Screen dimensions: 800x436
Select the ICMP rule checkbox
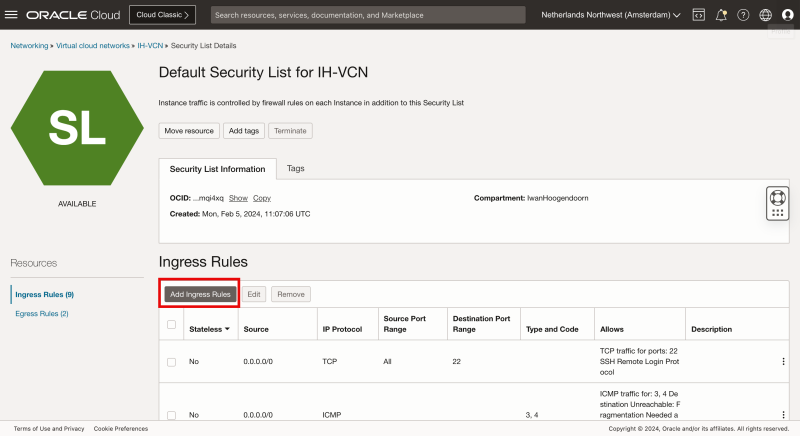pyautogui.click(x=171, y=415)
